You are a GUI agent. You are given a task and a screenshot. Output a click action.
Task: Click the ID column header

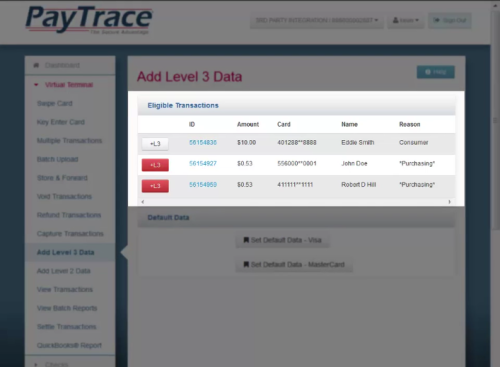tap(192, 124)
